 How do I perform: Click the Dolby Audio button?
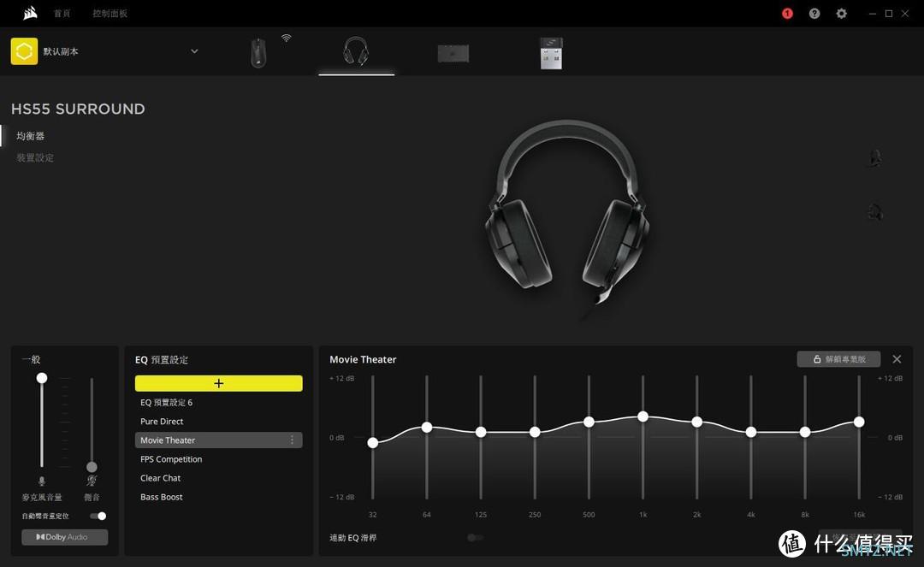click(x=65, y=537)
